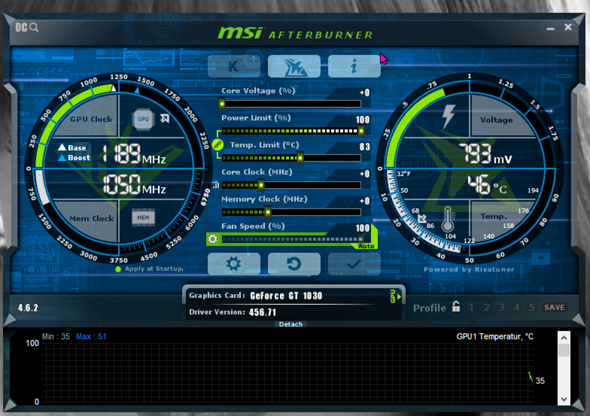Toggle the link between power and temp limits
Image resolution: width=590 pixels, height=416 pixels.
(218, 144)
